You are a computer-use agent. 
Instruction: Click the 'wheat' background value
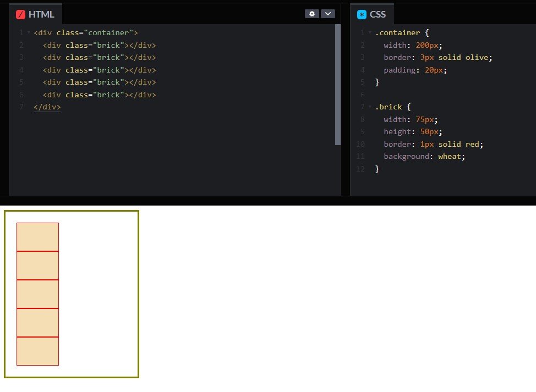(x=449, y=156)
